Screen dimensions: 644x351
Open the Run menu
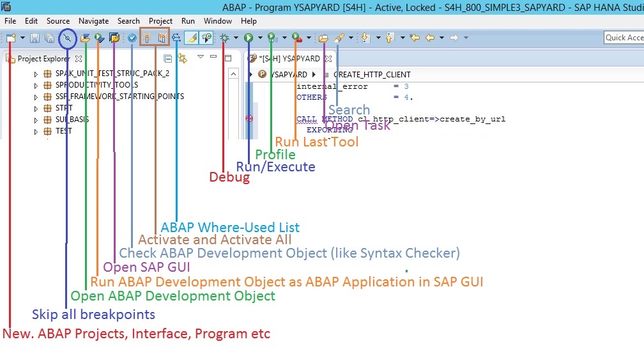188,21
